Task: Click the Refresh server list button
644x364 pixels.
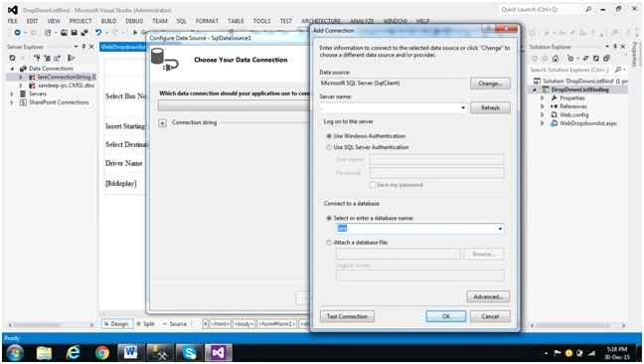Action: 490,107
